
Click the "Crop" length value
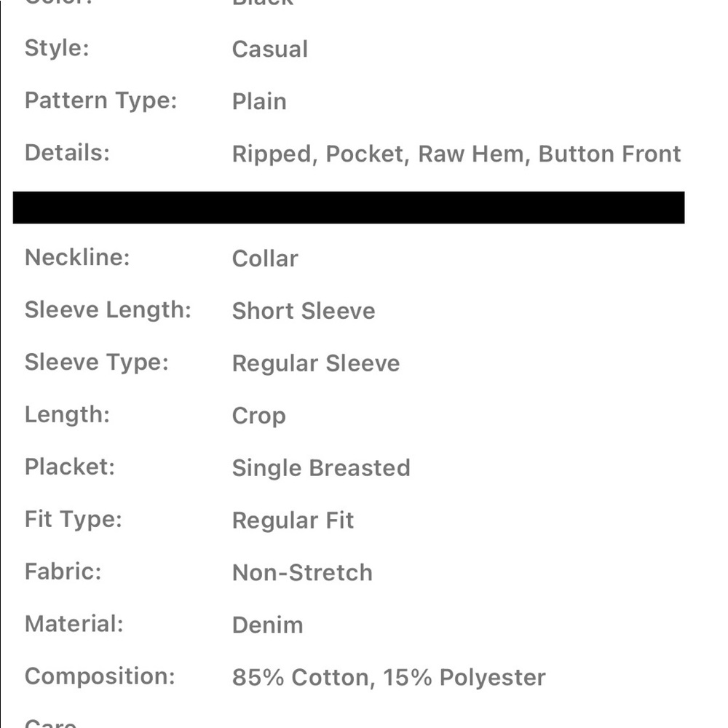point(259,416)
